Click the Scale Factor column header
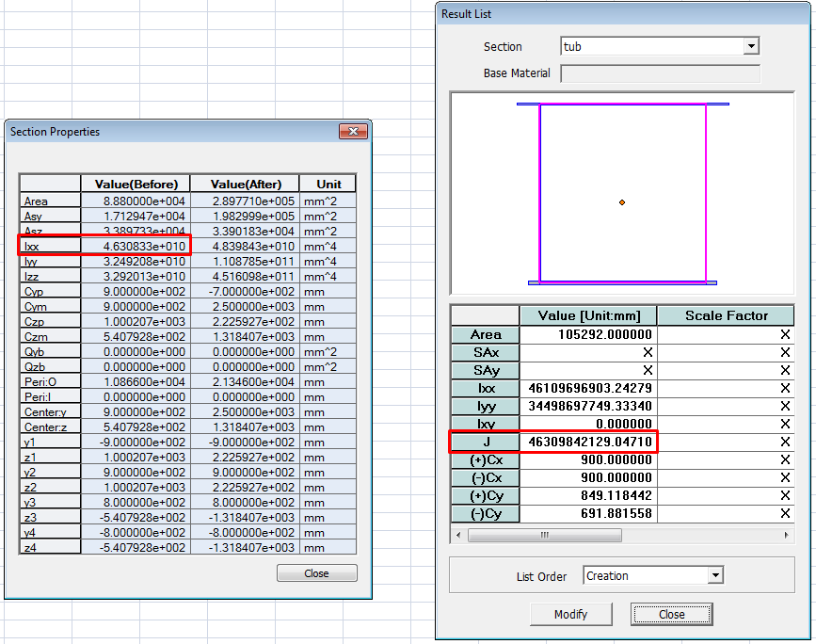The image size is (816, 644). [726, 315]
